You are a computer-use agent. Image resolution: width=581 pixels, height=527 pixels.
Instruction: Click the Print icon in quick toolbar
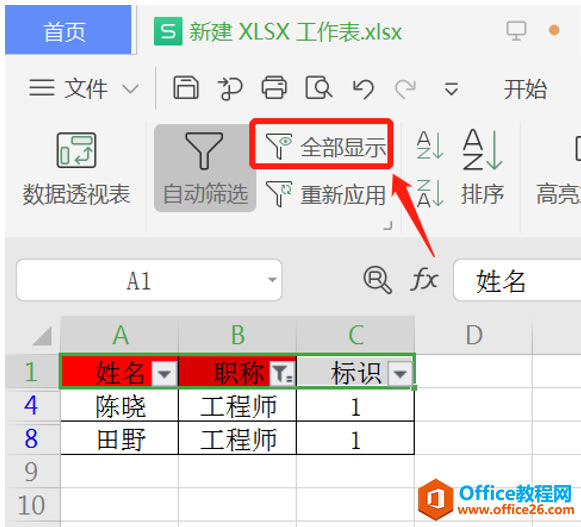[274, 88]
